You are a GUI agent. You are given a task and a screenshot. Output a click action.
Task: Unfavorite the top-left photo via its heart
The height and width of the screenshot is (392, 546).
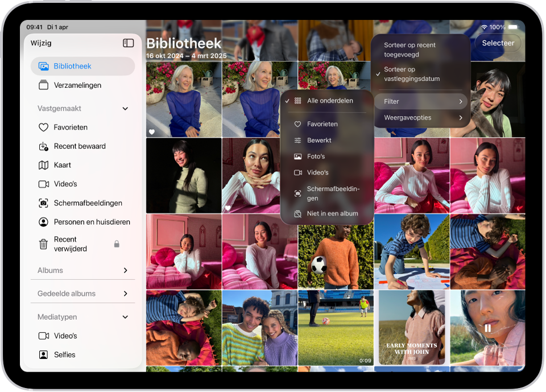click(x=152, y=130)
